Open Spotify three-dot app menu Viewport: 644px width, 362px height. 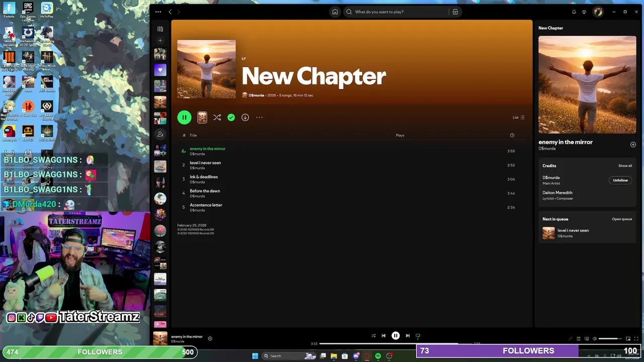(158, 12)
